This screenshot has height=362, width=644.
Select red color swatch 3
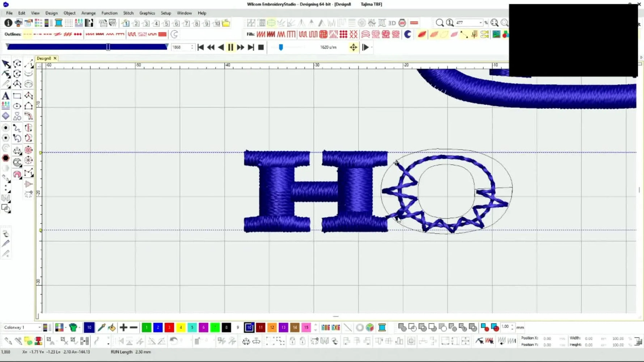point(169,328)
